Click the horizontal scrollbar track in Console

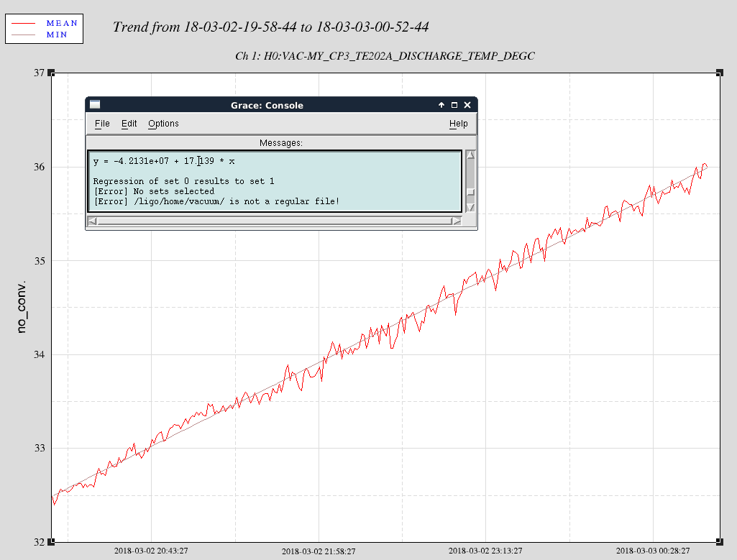(x=273, y=221)
